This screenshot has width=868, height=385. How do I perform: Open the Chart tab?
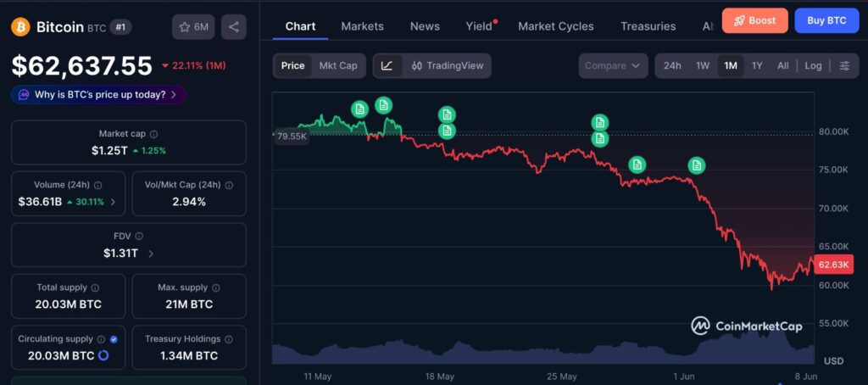(x=301, y=26)
